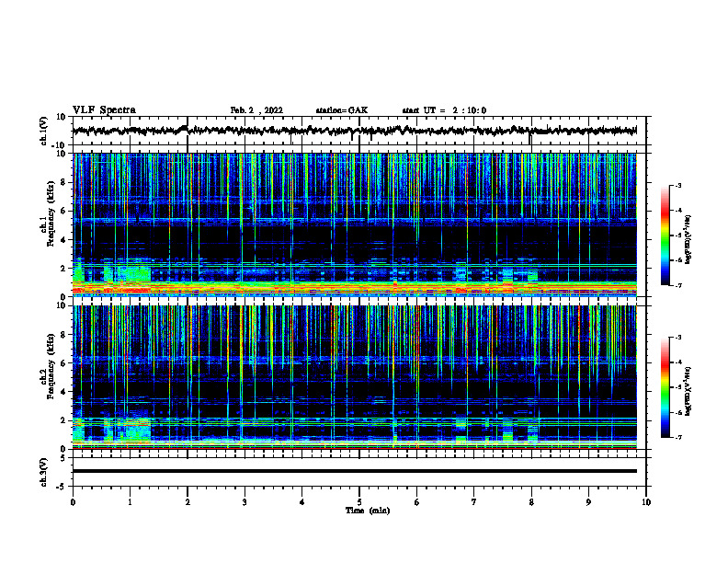Click the "VLF Spectra" plot title
The width and height of the screenshot is (728, 563).
[105, 110]
